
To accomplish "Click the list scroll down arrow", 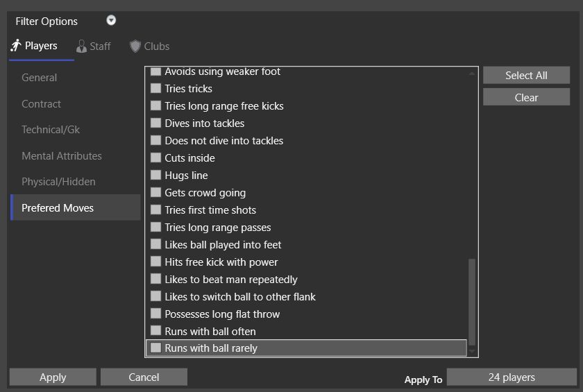I will tap(472, 351).
